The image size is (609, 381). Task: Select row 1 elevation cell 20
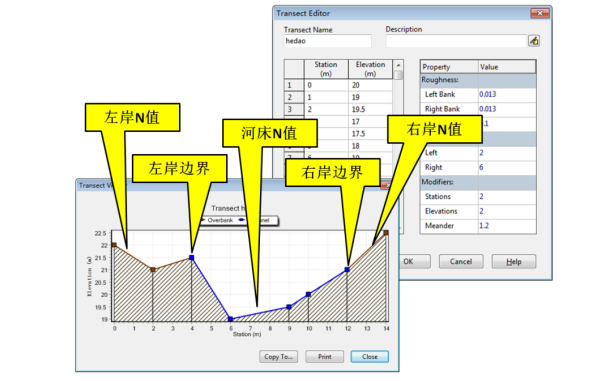(x=370, y=85)
